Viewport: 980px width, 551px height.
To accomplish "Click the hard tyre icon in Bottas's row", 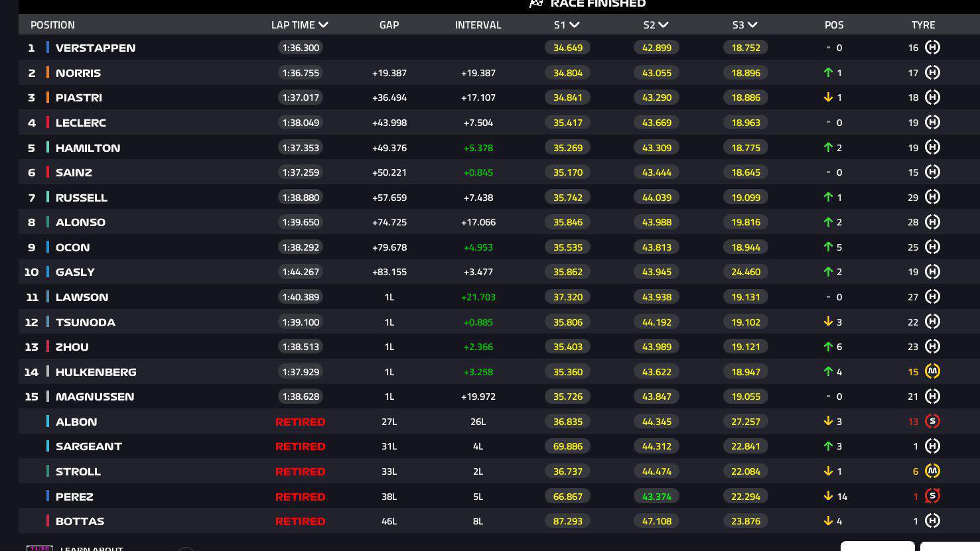I will pos(932,521).
